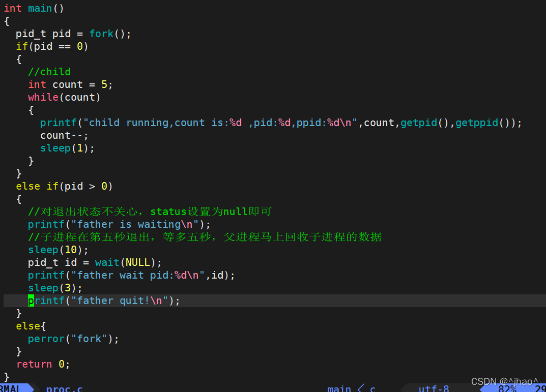Click the 'utf-8' encoding status entry
The height and width of the screenshot is (392, 546).
pos(434,388)
